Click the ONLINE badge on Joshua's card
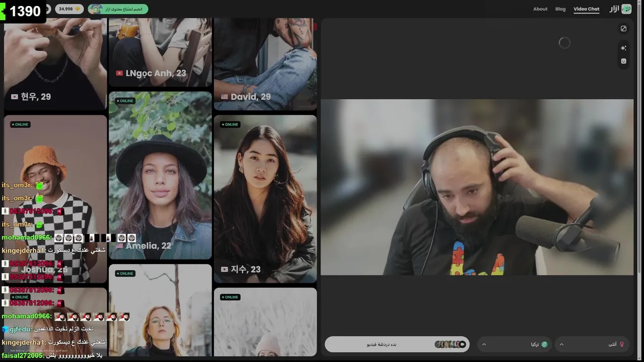Viewport: 644px width, 362px height. click(20, 124)
